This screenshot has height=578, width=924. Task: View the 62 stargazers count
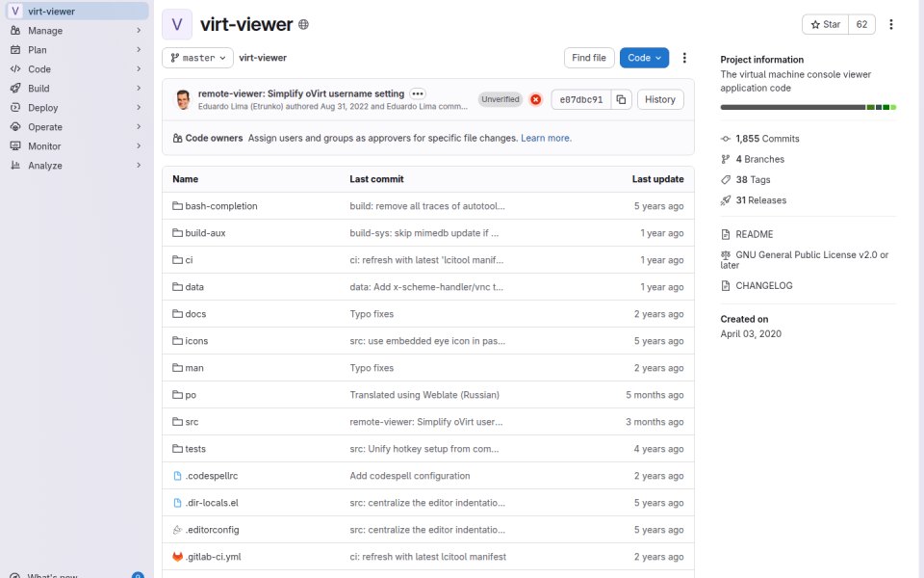click(x=861, y=24)
